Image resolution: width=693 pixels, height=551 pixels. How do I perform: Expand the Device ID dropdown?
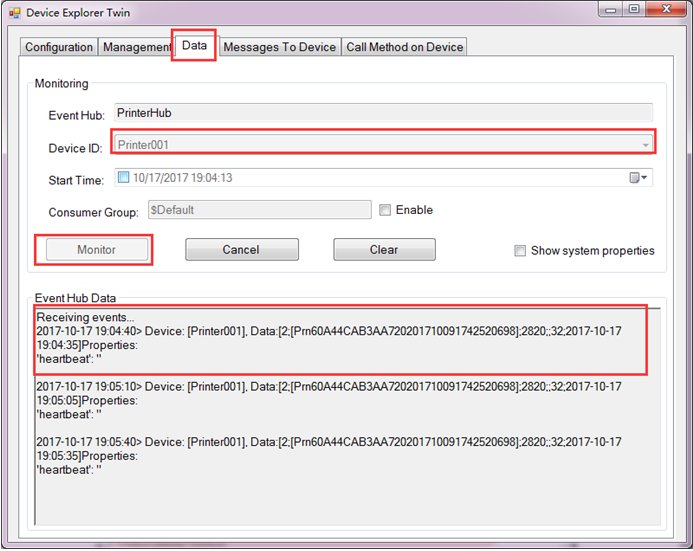point(645,145)
